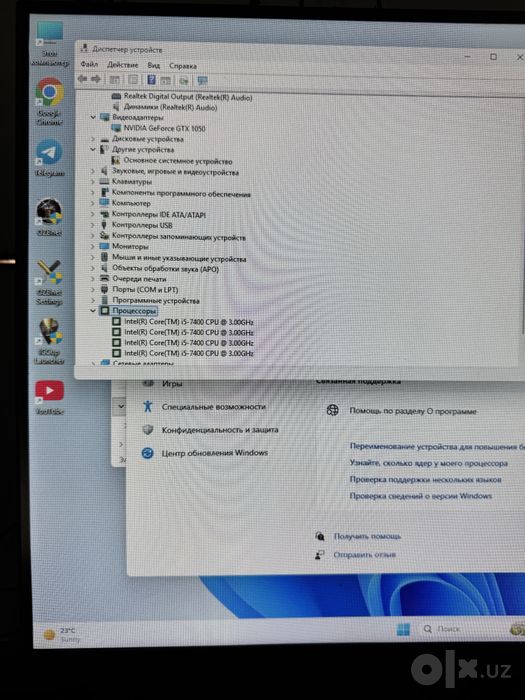Click Помощь по разделу О программе
The image size is (525, 700).
point(413,411)
